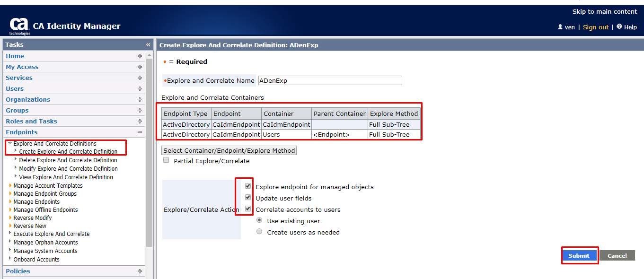The image size is (644, 279).
Task: Expand the Policies section plus icon
Action: pyautogui.click(x=140, y=271)
